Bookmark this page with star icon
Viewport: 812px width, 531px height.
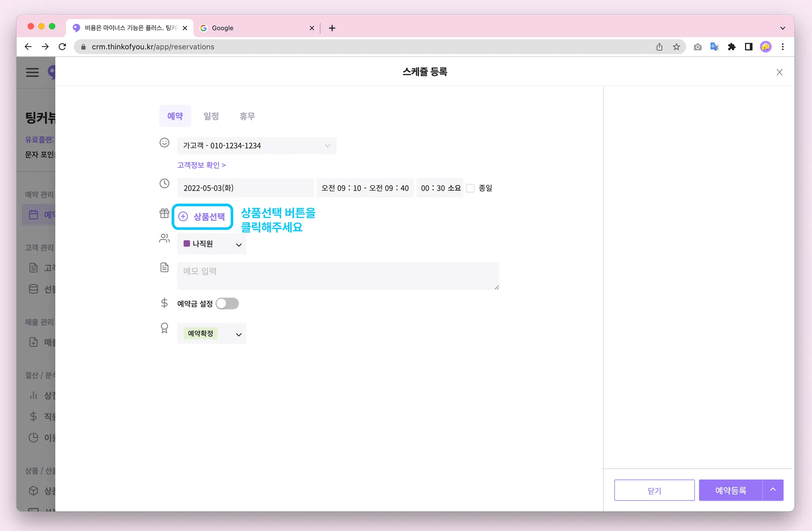(676, 47)
